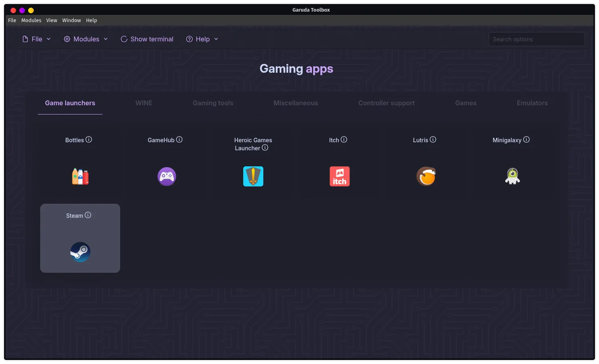Show Heroic Games Launcher info

[265, 147]
